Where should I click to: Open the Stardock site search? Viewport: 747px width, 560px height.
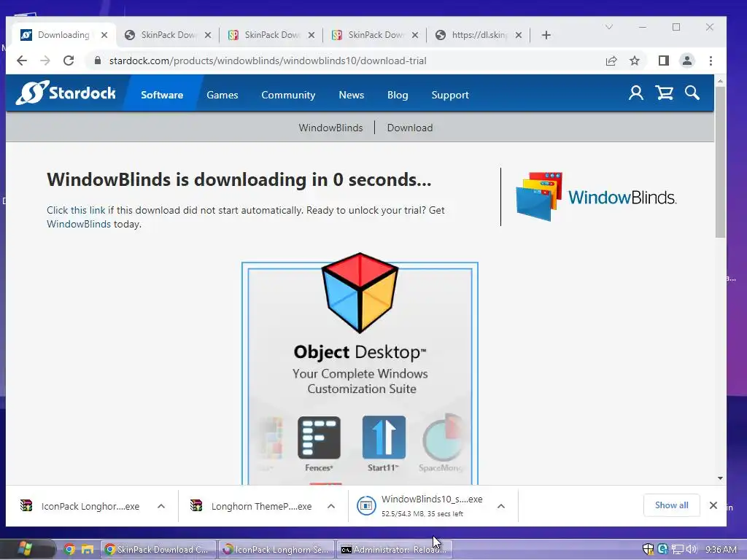692,93
